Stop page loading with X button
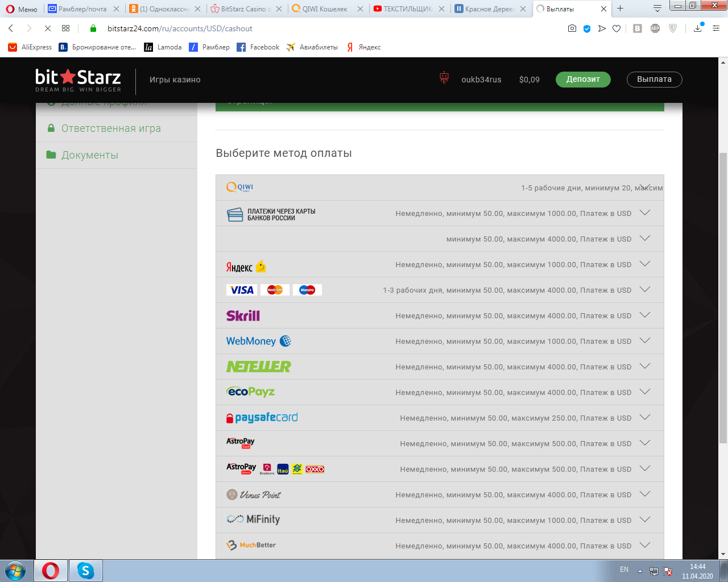Image resolution: width=728 pixels, height=582 pixels. (48, 28)
